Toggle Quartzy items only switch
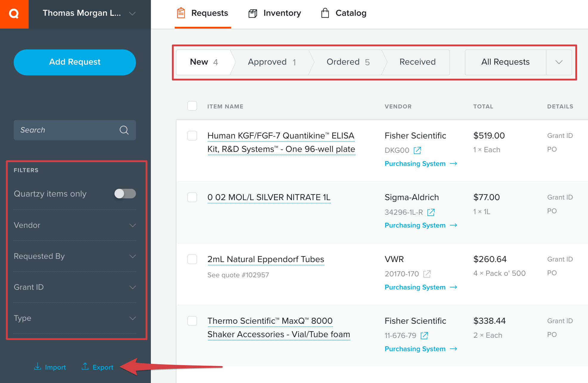This screenshot has width=588, height=383. coord(125,194)
